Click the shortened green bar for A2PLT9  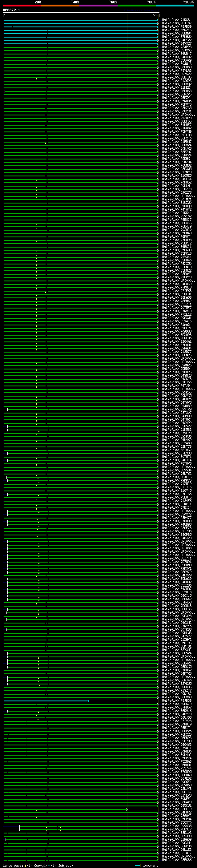tap(66, 809)
